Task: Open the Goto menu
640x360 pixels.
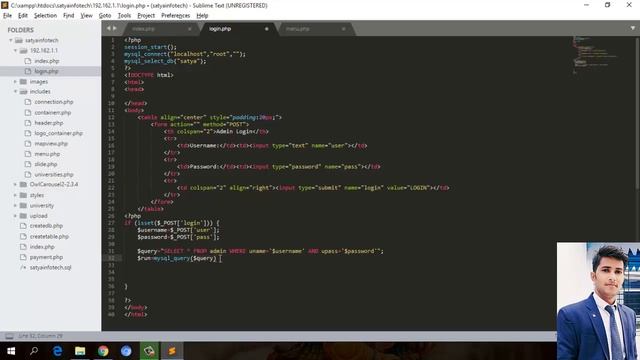Action: click(x=105, y=16)
